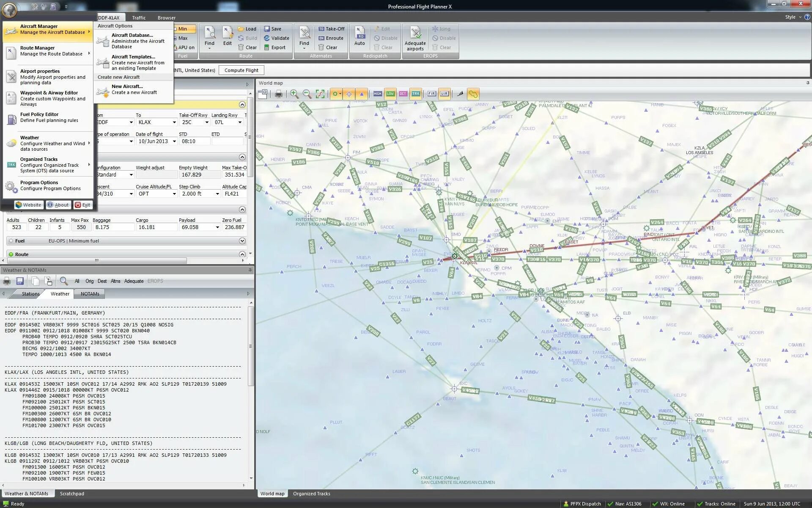Print the Weather & NOTAMs report
The width and height of the screenshot is (812, 508).
pyautogui.click(x=7, y=281)
